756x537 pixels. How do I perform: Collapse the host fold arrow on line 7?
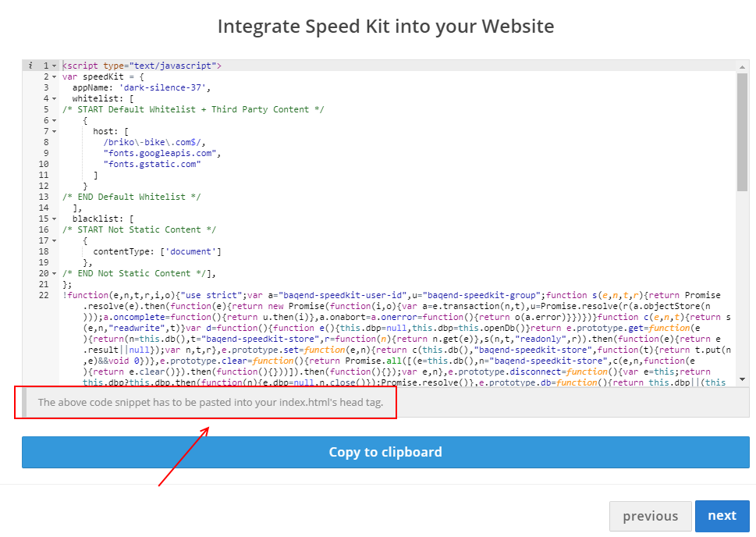click(x=54, y=132)
